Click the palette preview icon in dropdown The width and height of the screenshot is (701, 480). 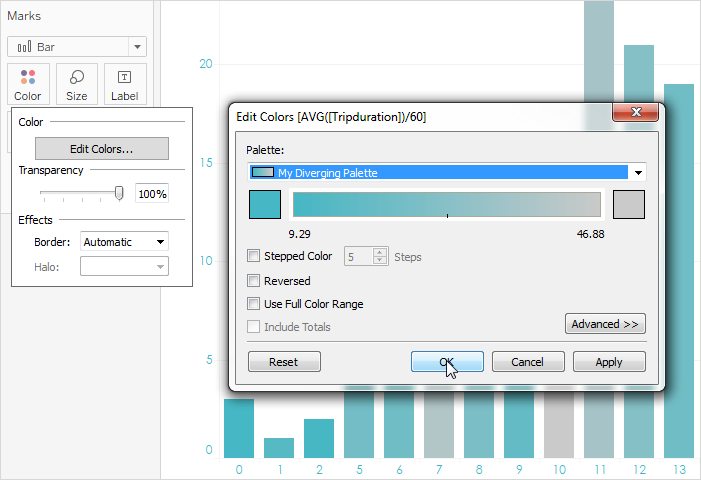(262, 173)
